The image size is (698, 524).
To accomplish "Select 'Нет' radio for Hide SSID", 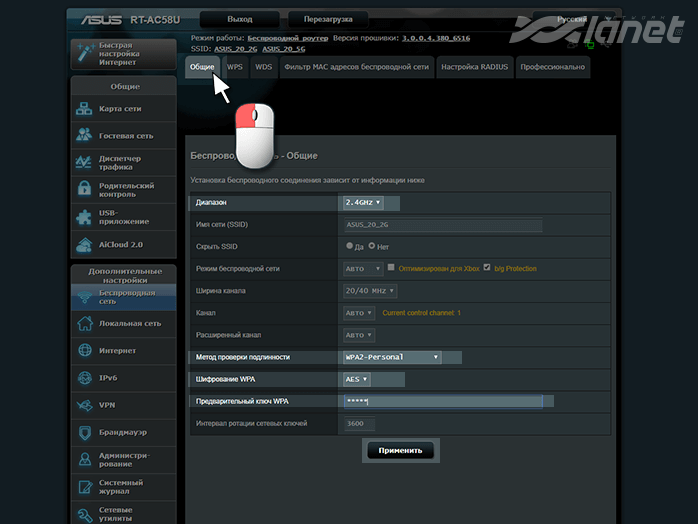I will tap(372, 246).
